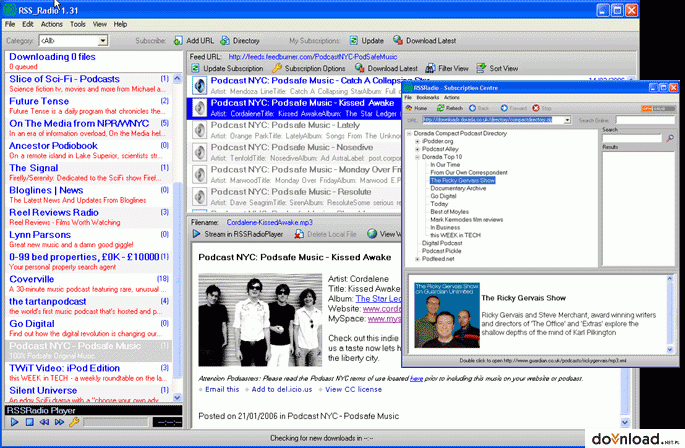The image size is (685, 448).
Task: Expand Podcast Alley tree node
Action: pos(417,149)
